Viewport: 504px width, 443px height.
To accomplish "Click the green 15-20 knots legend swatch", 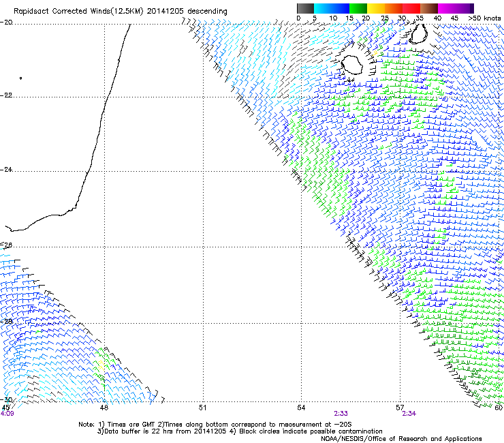I will click(358, 8).
